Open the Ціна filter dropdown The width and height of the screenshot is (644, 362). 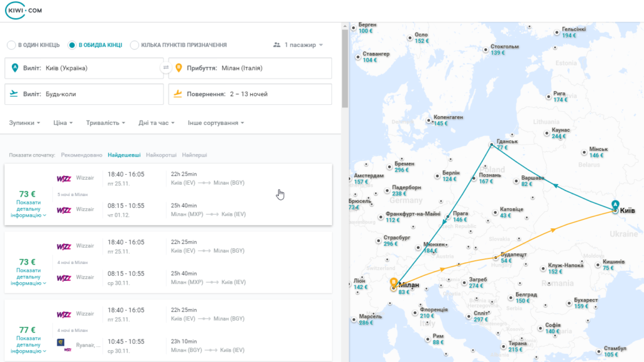[x=63, y=123]
